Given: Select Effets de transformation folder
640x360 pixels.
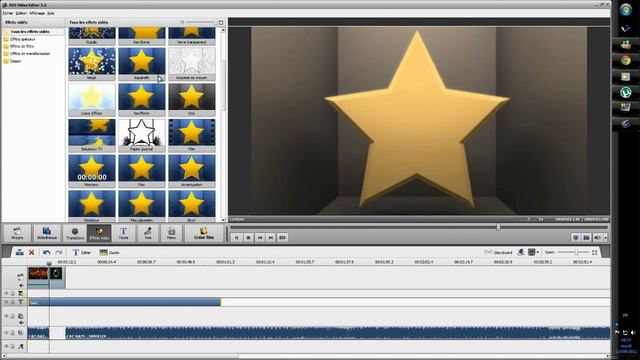Looking at the screenshot, I should click(30, 54).
